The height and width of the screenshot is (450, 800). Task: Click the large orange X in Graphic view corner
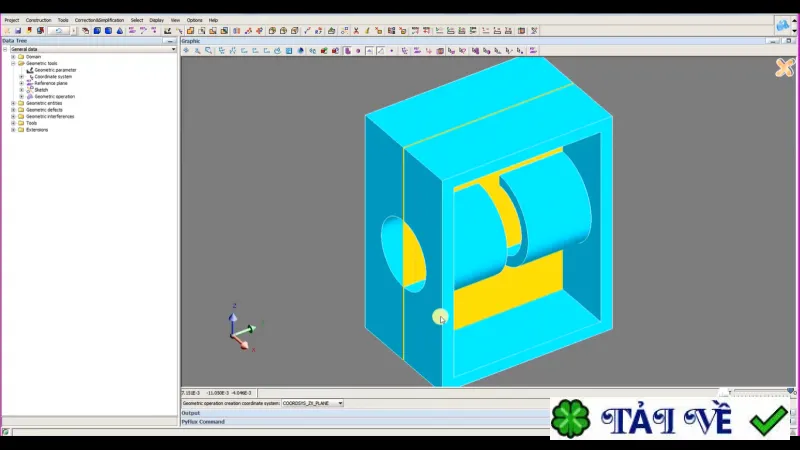point(785,67)
